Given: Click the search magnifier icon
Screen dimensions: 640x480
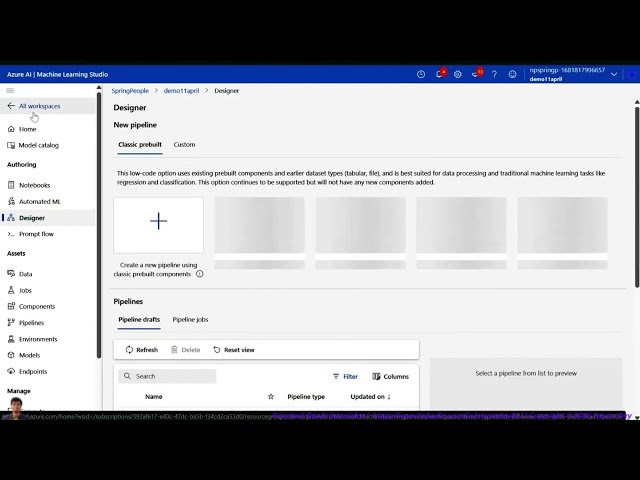Looking at the screenshot, I should tap(127, 376).
